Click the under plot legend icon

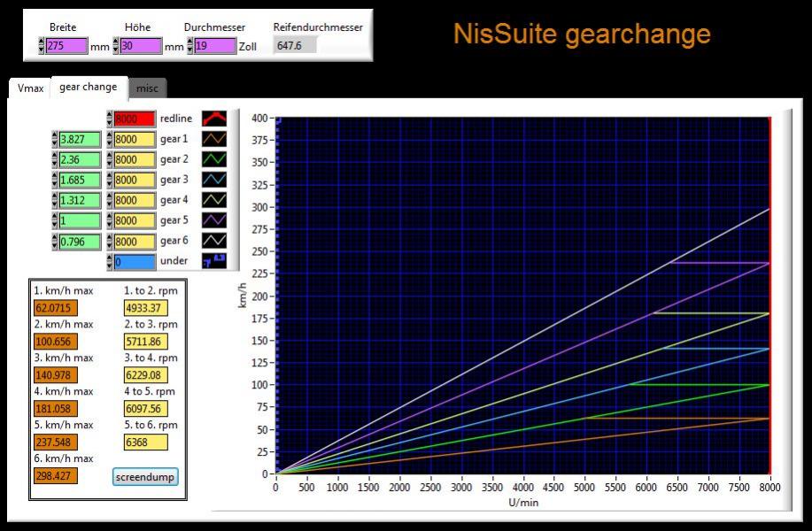click(x=214, y=261)
